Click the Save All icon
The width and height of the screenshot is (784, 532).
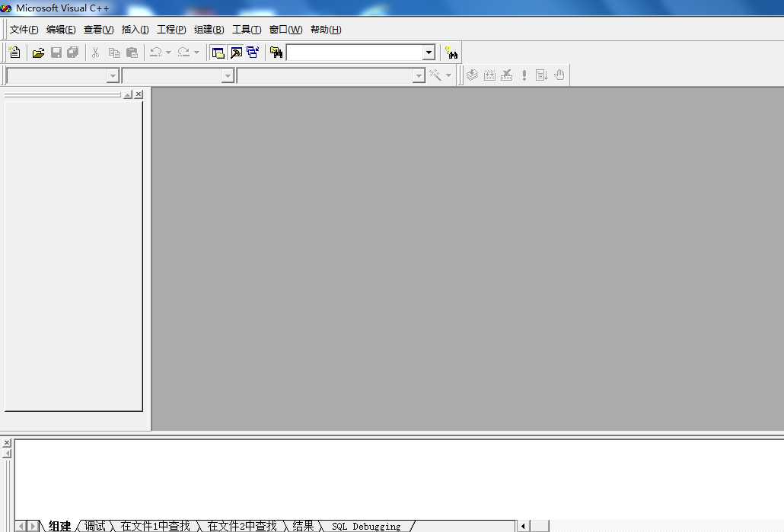73,53
